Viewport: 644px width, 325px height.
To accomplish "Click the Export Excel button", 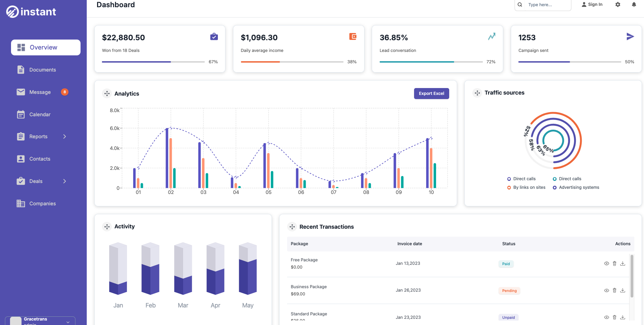I will [x=431, y=94].
